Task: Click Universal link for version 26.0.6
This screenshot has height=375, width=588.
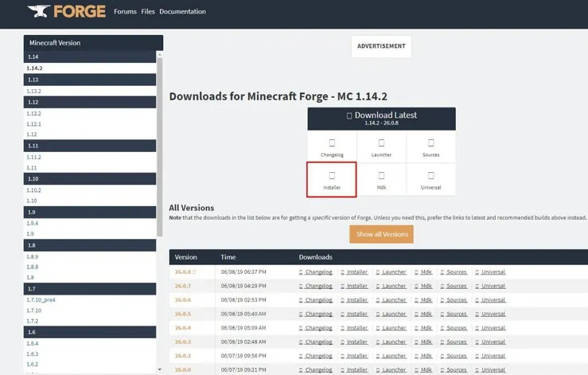Action: coord(493,300)
